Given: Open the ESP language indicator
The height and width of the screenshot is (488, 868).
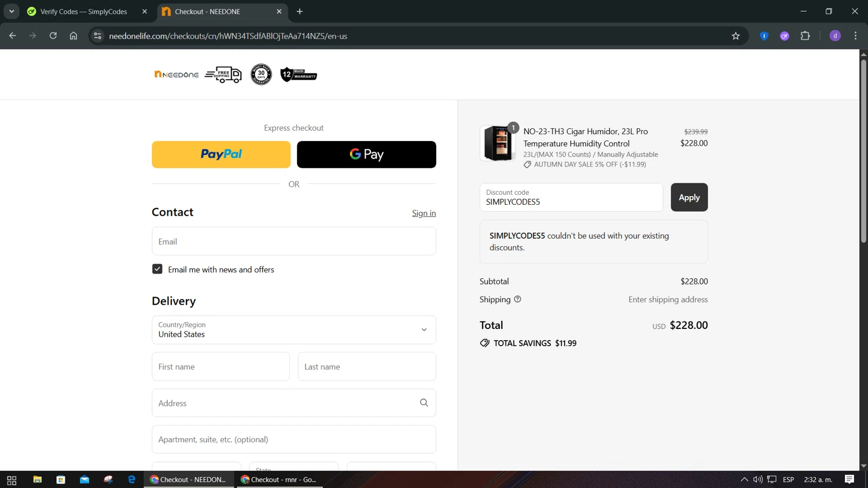Looking at the screenshot, I should coord(788,479).
